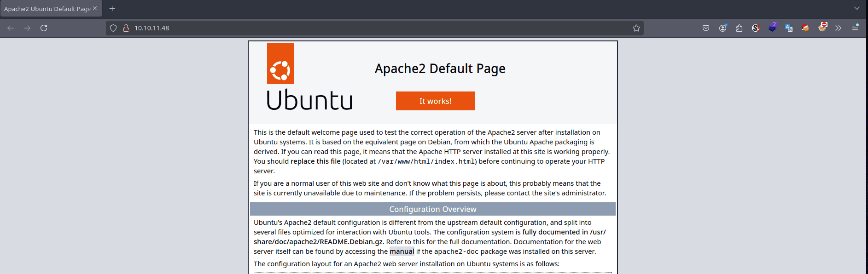
Task: Bookmark this page with the star
Action: click(636, 28)
